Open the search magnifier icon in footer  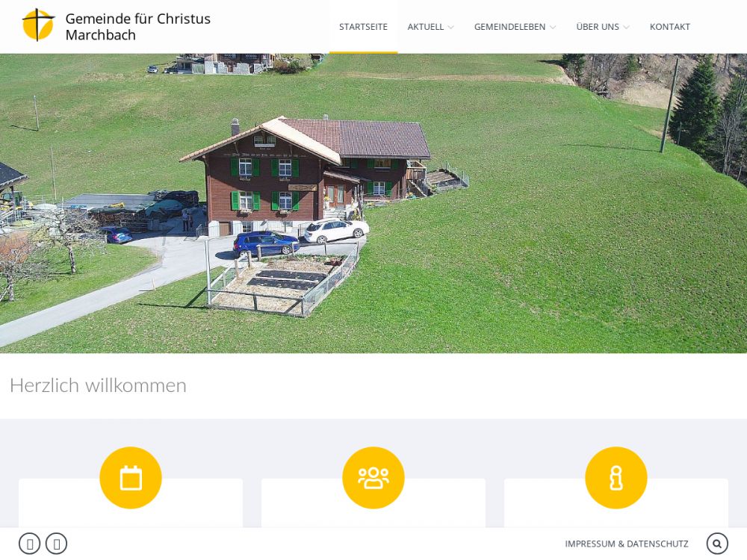click(x=717, y=544)
